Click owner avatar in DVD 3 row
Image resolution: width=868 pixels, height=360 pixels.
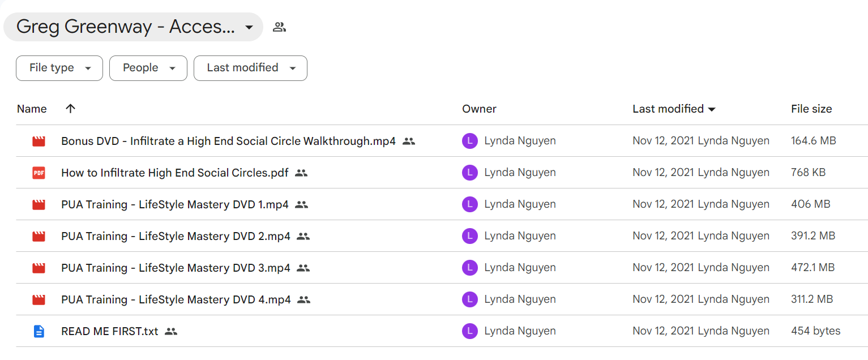point(470,268)
